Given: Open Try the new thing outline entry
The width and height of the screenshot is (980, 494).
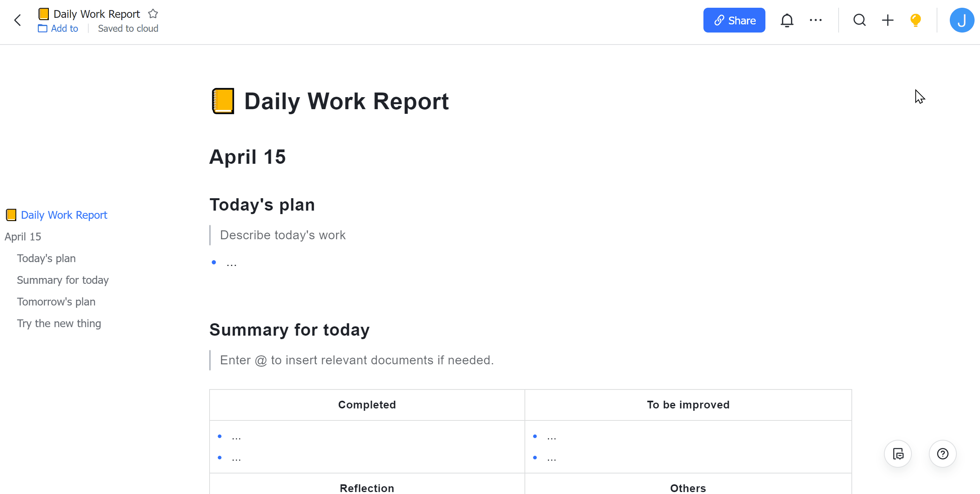Looking at the screenshot, I should point(59,323).
